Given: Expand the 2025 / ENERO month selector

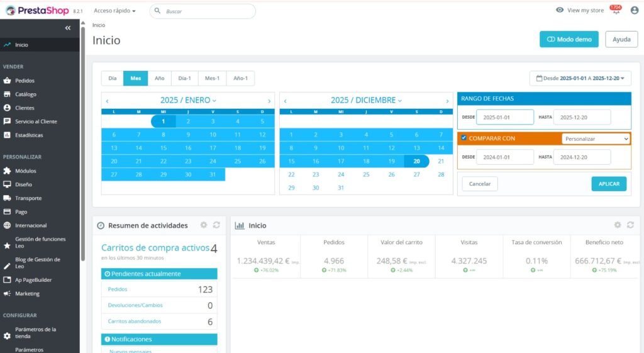Looking at the screenshot, I should [x=188, y=100].
